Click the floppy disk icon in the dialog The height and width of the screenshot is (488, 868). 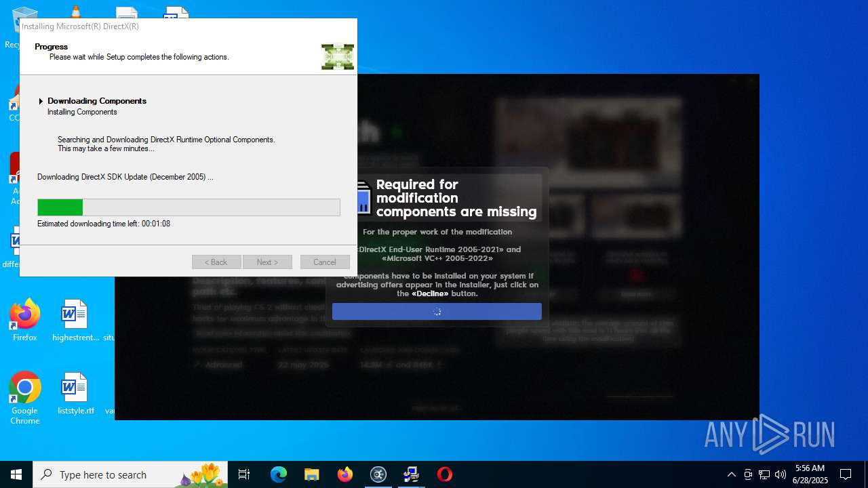coord(363,198)
